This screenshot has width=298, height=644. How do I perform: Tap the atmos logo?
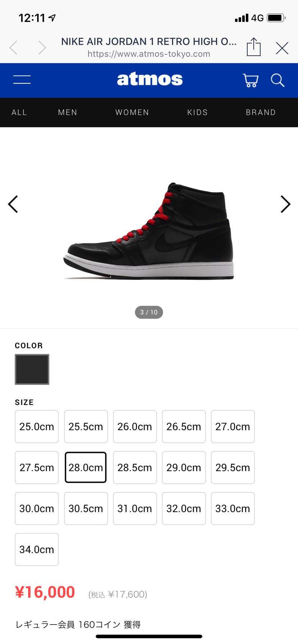pyautogui.click(x=150, y=79)
